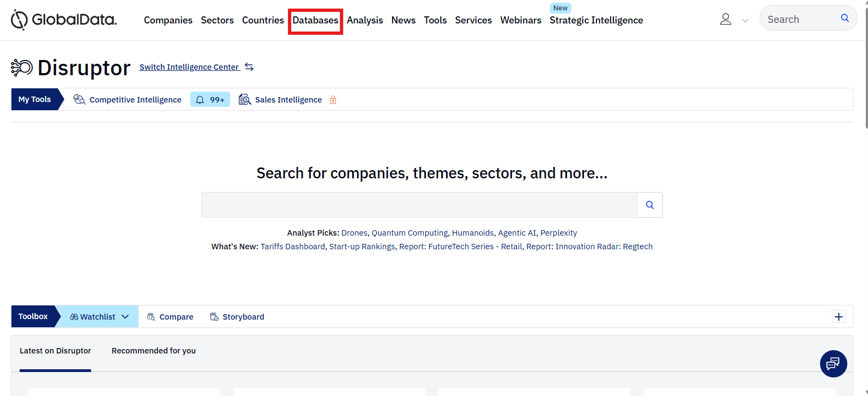Image resolution: width=868 pixels, height=396 pixels.
Task: Open the Strategic Intelligence menu
Action: tap(596, 21)
